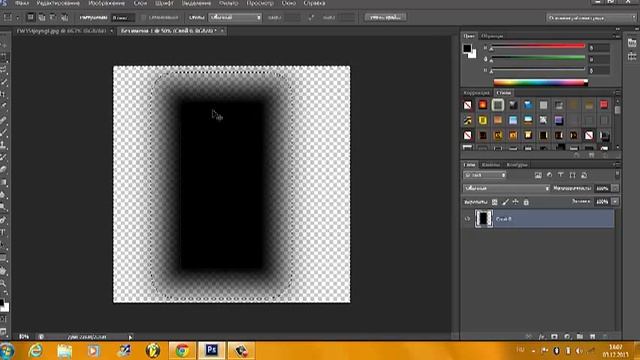
Task: Click the Слой 0 layer thumbnail
Action: click(484, 219)
